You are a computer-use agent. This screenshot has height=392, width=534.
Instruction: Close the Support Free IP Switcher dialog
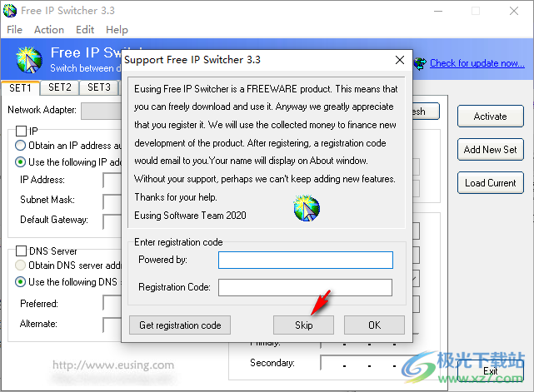pyautogui.click(x=400, y=60)
